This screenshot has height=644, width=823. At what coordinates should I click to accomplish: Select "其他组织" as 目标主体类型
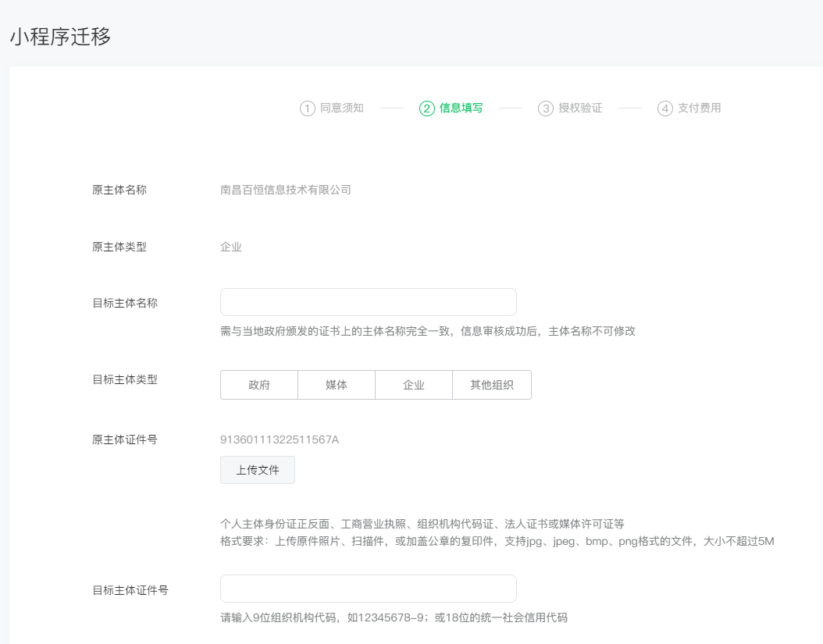492,384
